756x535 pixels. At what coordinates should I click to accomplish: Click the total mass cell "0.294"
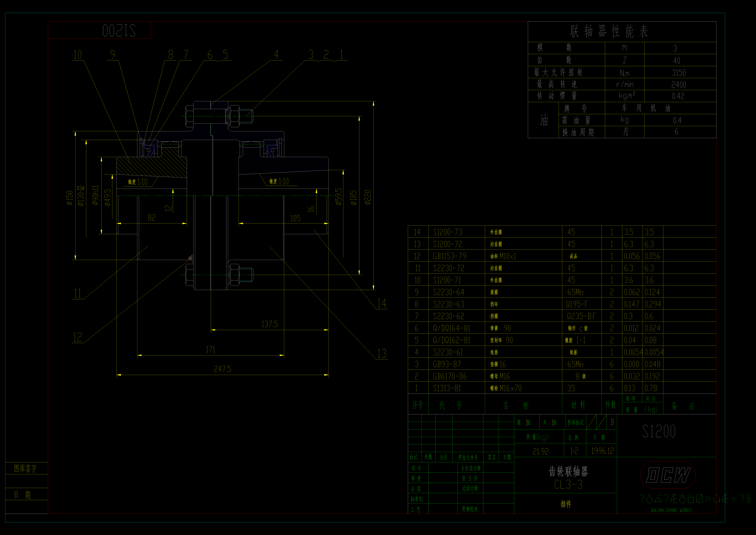pos(653,304)
